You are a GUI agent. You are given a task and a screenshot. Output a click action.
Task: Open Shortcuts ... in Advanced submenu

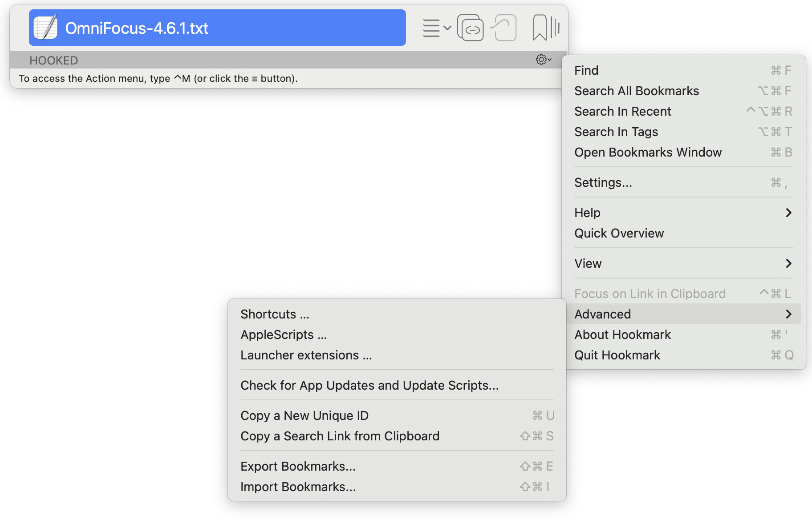point(275,314)
